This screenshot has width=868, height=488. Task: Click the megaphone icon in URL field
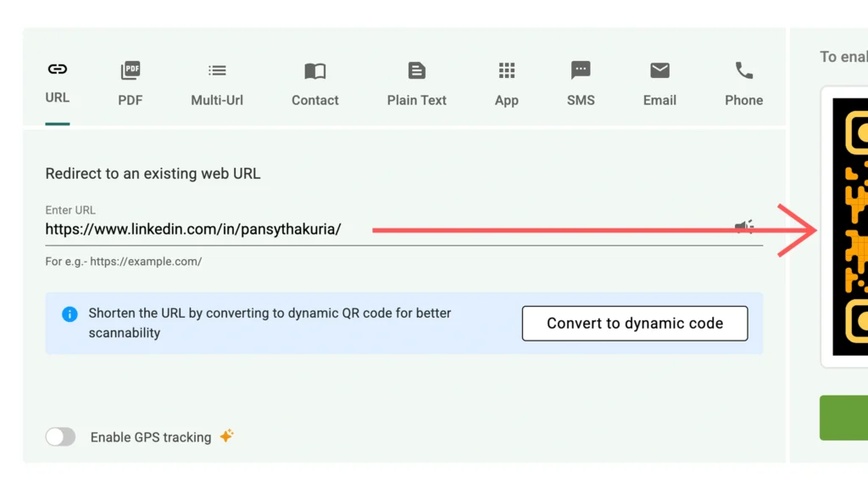[743, 227]
